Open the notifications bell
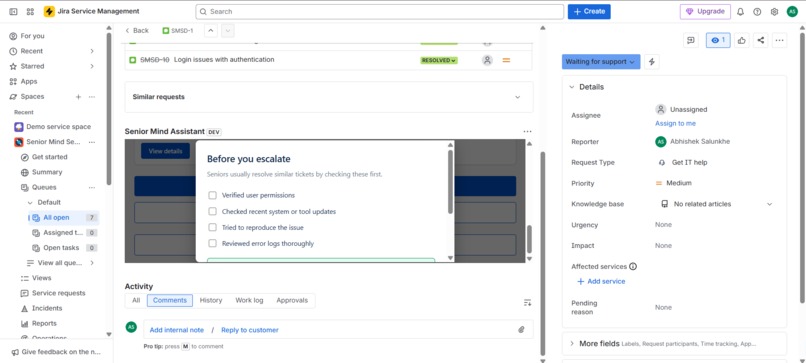 tap(740, 12)
